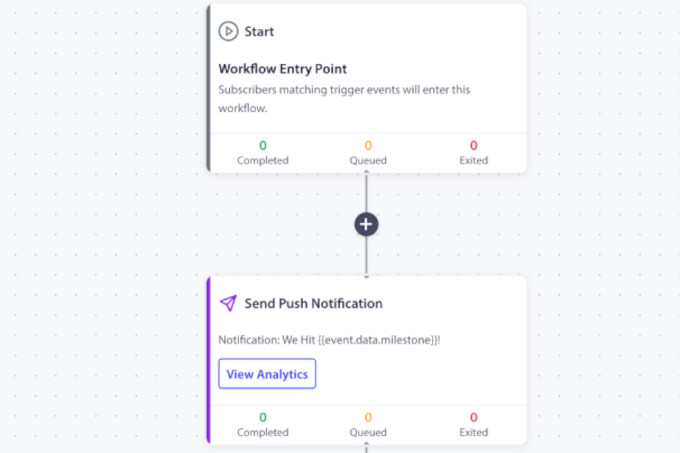
Task: Click the connector line between Start and plus button
Action: click(x=366, y=192)
